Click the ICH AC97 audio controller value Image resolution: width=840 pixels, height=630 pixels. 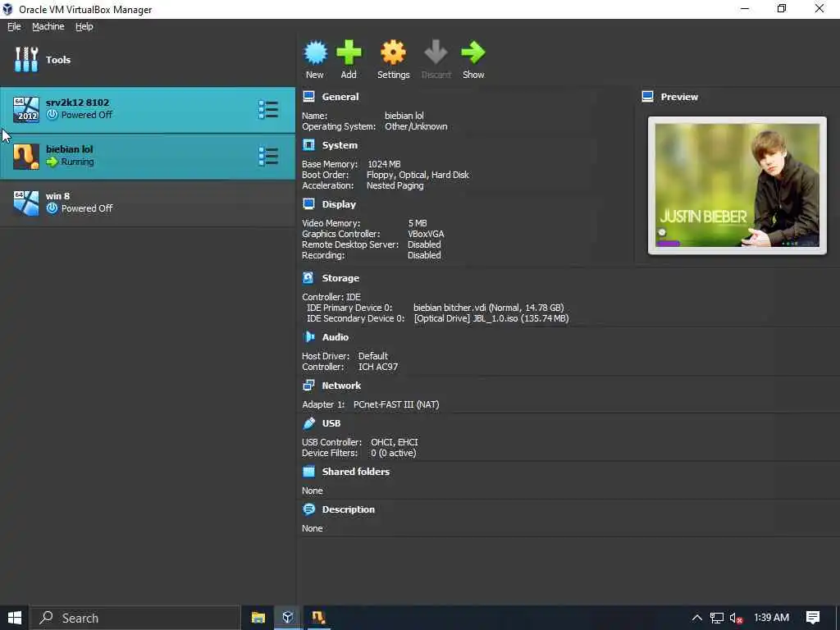coord(378,367)
